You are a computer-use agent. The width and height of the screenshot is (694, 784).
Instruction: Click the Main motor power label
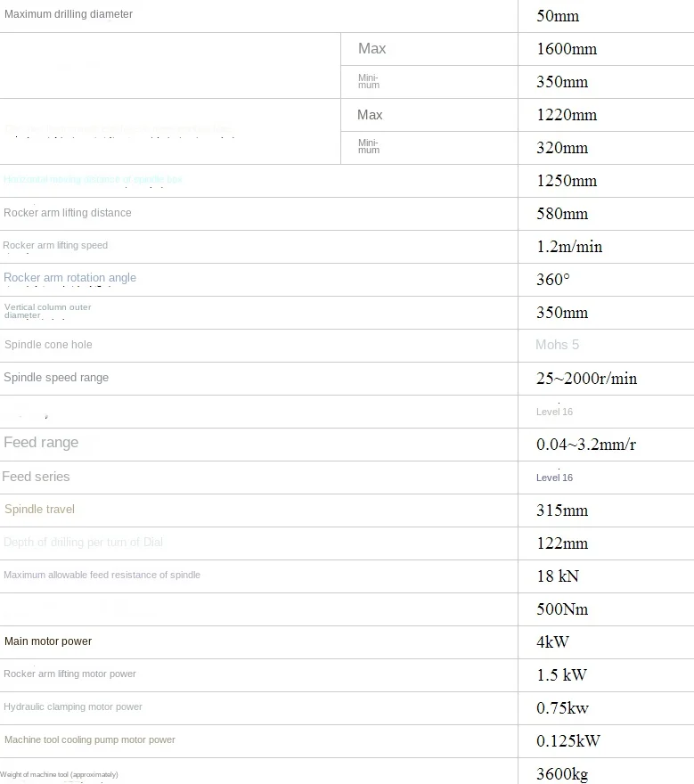pos(48,641)
